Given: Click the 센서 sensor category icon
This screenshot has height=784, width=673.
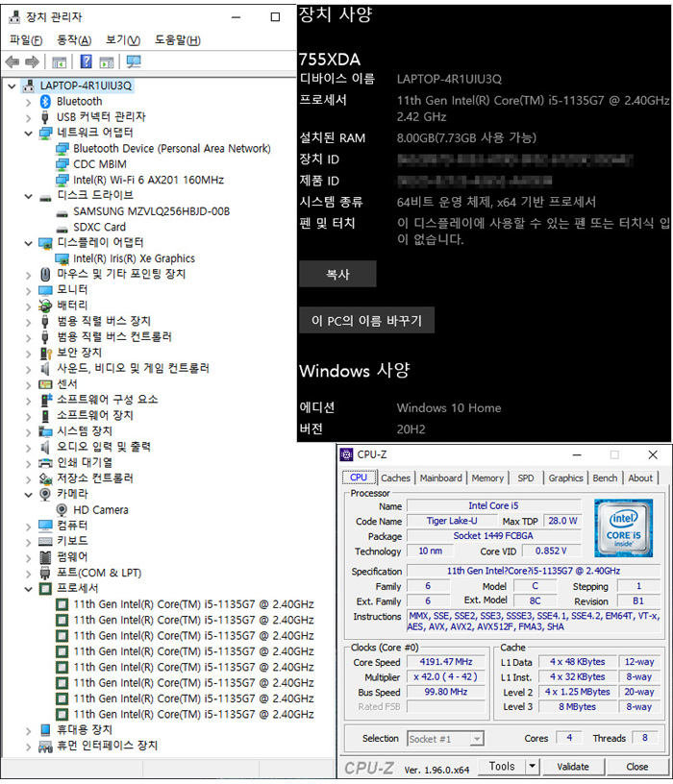Looking at the screenshot, I should (x=45, y=384).
